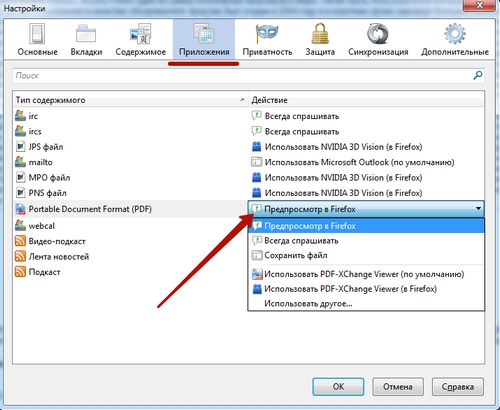Sort by Тип содержимого column header
500x410 pixels.
pyautogui.click(x=130, y=100)
